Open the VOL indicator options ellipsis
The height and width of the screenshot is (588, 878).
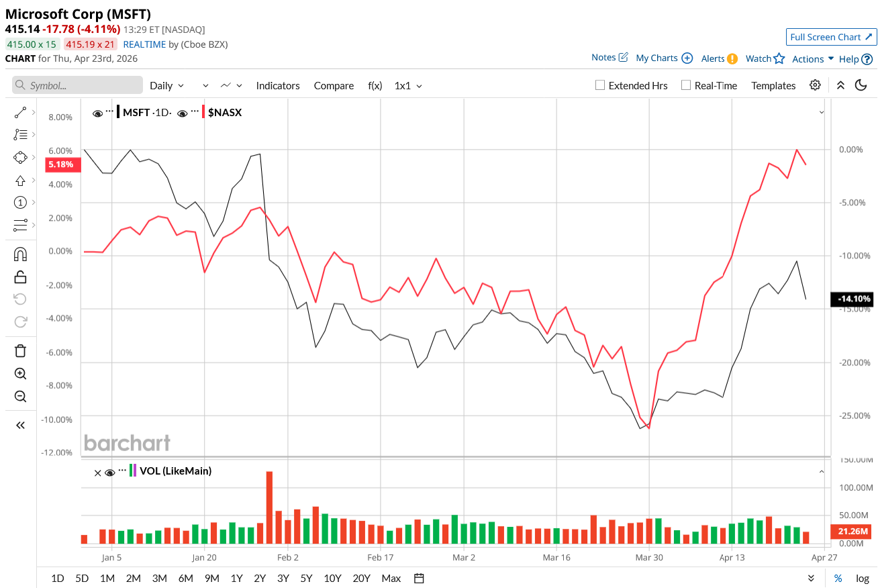[x=122, y=471]
